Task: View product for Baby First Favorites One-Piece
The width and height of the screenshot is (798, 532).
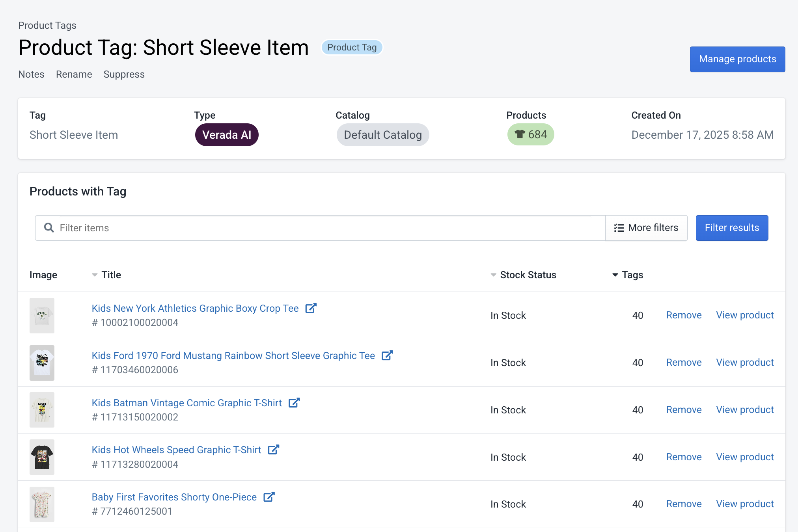Action: point(744,504)
